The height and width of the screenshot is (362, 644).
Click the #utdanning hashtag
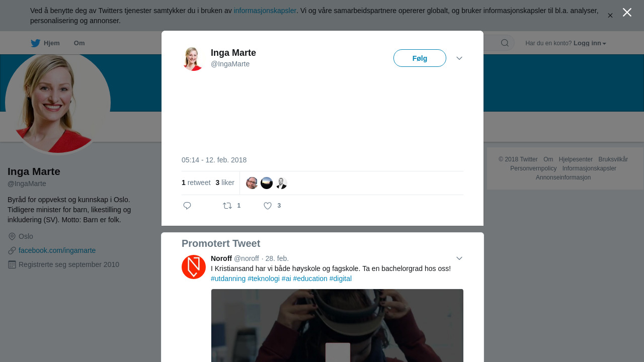click(228, 279)
